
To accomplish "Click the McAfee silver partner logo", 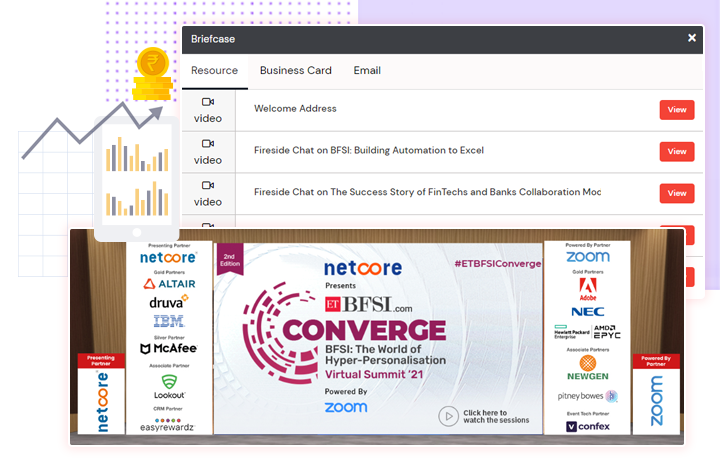I will (x=168, y=349).
